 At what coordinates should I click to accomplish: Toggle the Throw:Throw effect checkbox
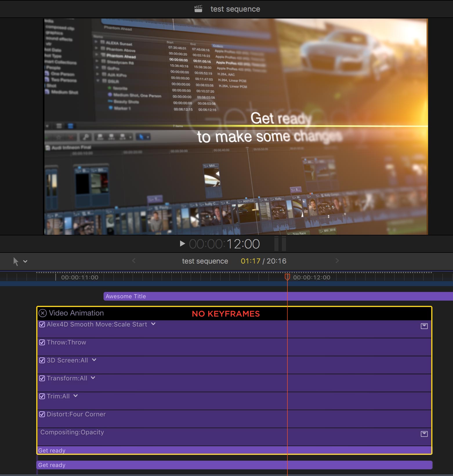coord(42,342)
